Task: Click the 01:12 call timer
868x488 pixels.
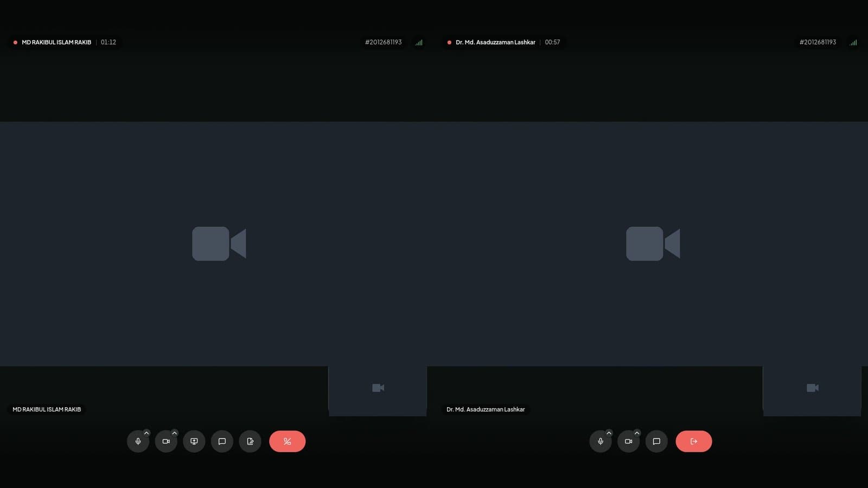Action: pos(108,42)
